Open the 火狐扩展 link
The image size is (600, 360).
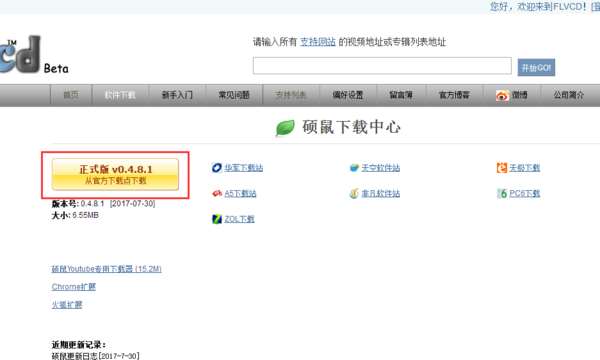(67, 305)
